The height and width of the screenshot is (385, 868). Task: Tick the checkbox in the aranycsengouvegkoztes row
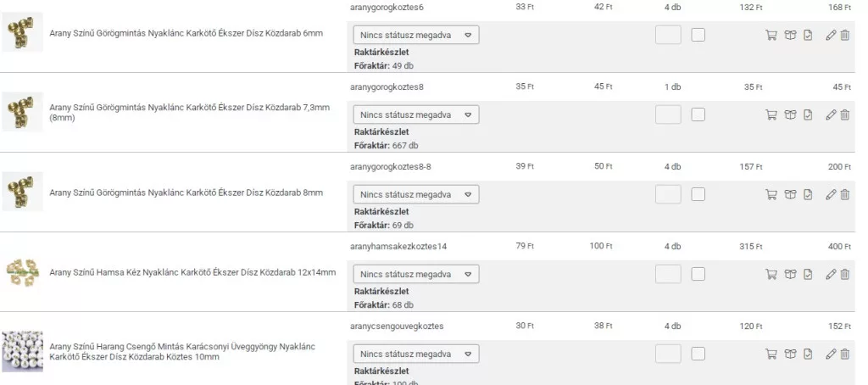point(698,354)
